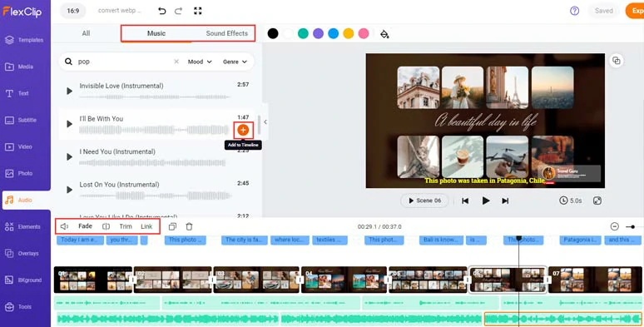
Task: Expand preview with fullscreen icon under player
Action: pos(597,201)
